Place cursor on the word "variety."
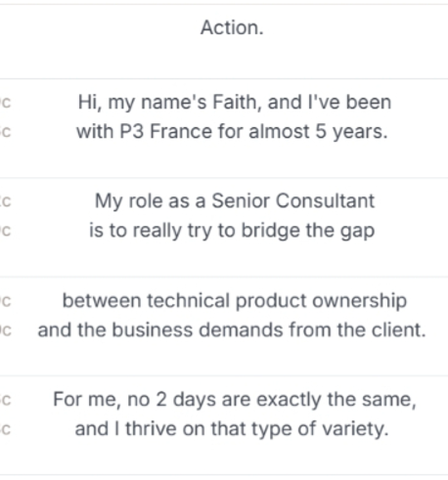Image resolution: width=448 pixels, height=480 pixels. [x=356, y=429]
